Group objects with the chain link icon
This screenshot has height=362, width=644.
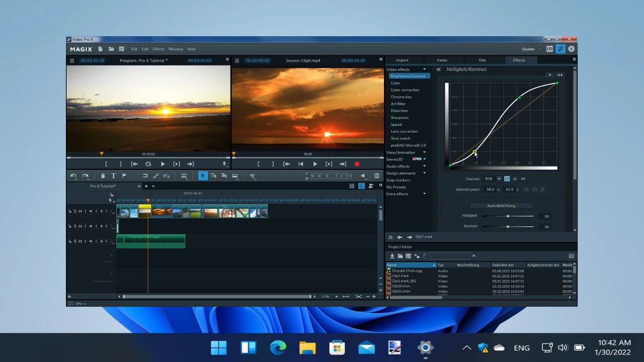coord(156,175)
